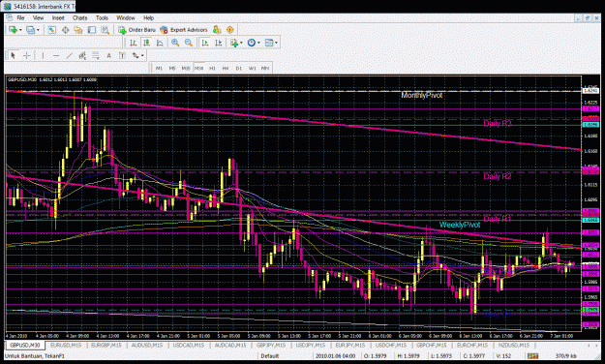The image size is (605, 364).
Task: Open the Help menu
Action: tap(148, 17)
